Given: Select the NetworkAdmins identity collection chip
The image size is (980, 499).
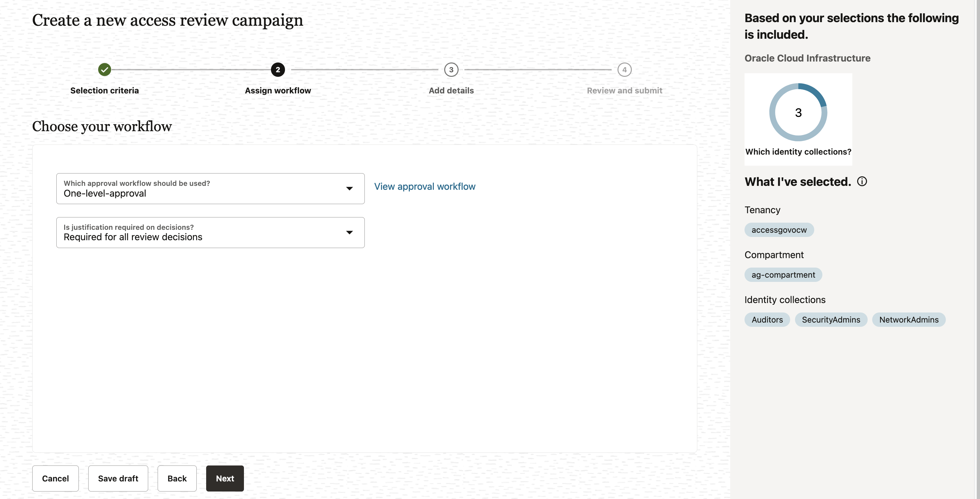Looking at the screenshot, I should pos(909,319).
